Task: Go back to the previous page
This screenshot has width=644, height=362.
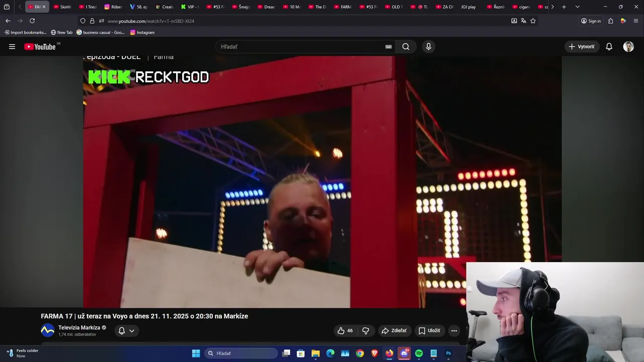Action: (8, 21)
